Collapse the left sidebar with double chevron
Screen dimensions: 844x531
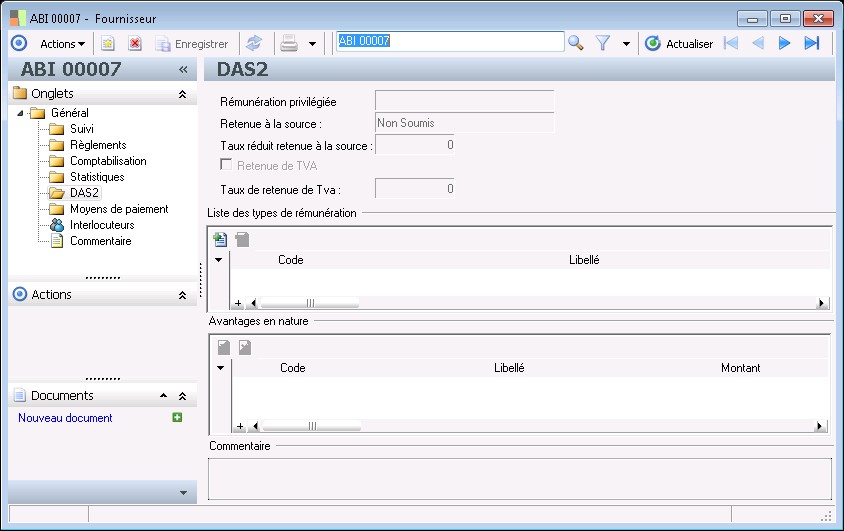(183, 70)
